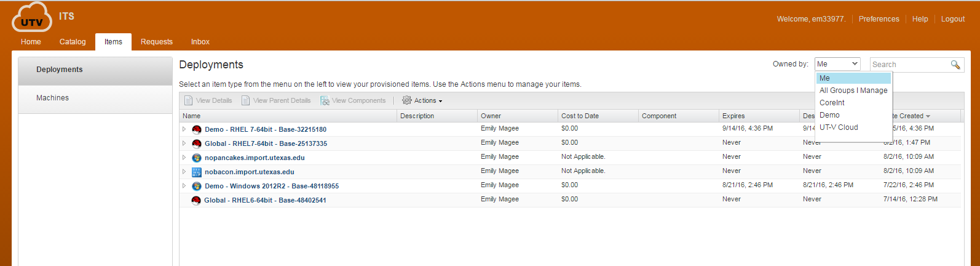The image size is (980, 266).
Task: Switch to the Catalog tab
Action: pyautogui.click(x=73, y=42)
